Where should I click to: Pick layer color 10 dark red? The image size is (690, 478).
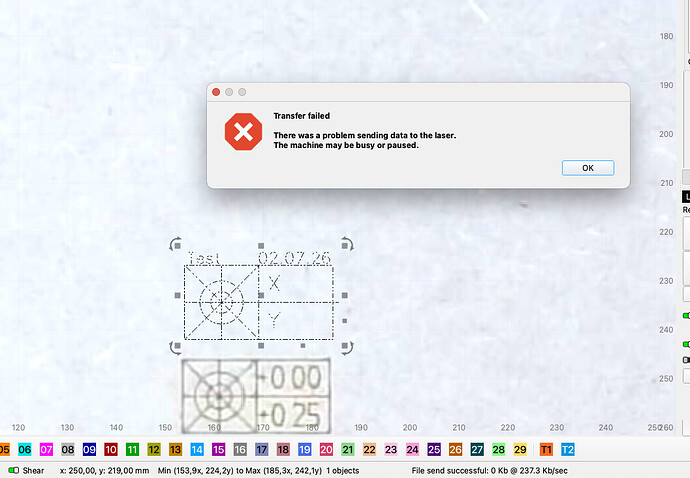tap(111, 449)
